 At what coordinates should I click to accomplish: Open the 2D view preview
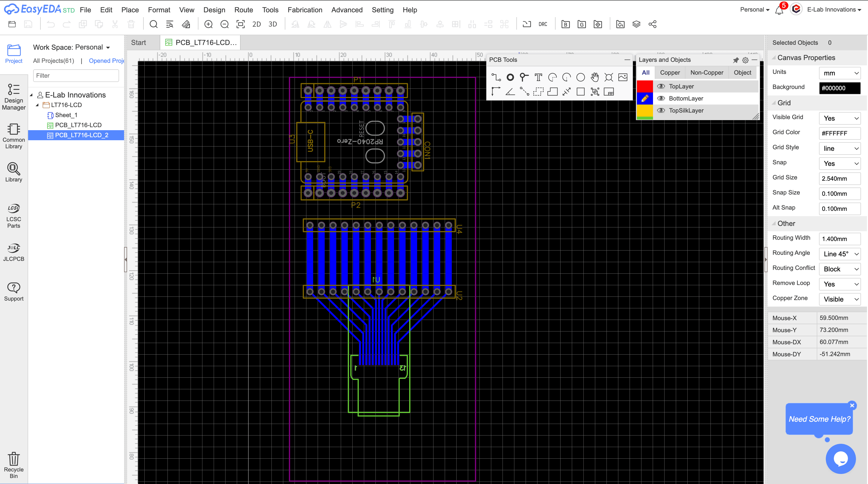256,24
